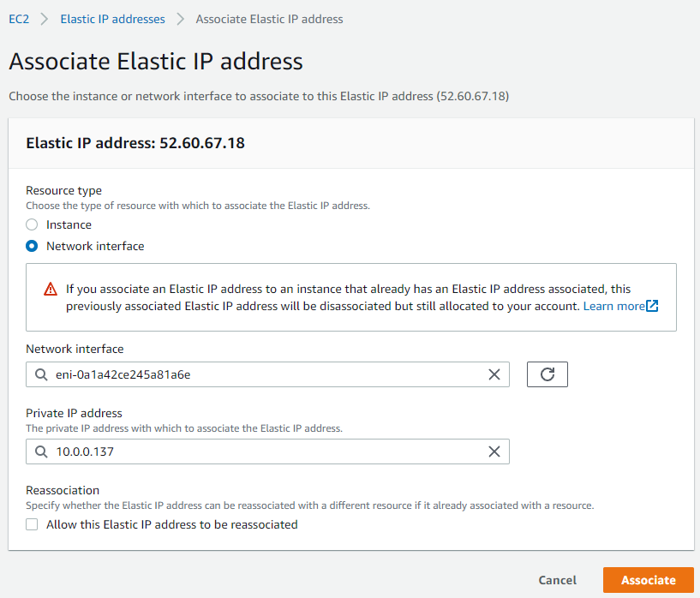700x598 pixels.
Task: Open the Learn more link
Action: click(x=613, y=306)
